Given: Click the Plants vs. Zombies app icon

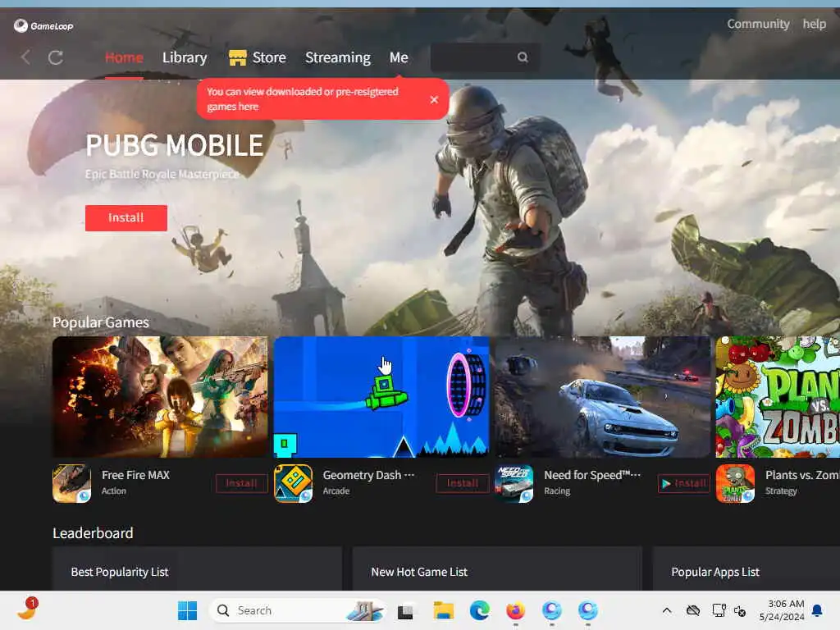Looking at the screenshot, I should pos(735,483).
